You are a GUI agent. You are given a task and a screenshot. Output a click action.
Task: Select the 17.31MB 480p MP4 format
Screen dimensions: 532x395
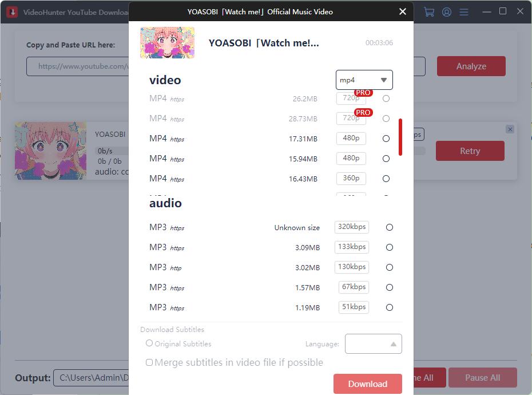pos(386,138)
